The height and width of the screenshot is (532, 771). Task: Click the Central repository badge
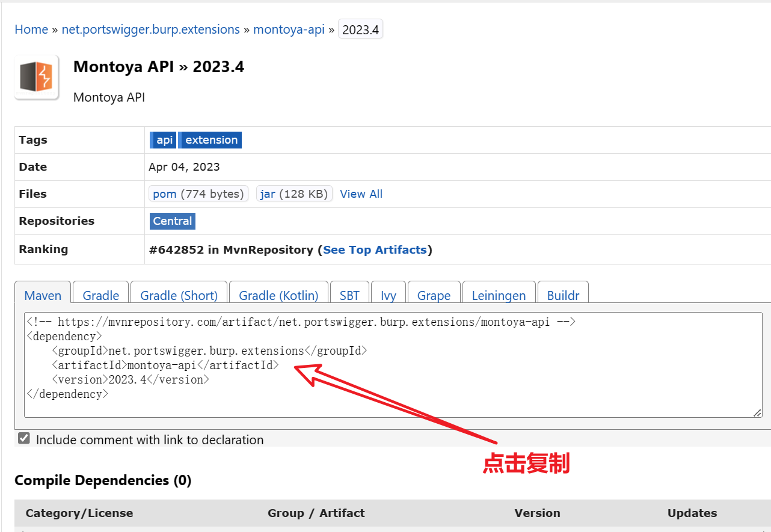pyautogui.click(x=173, y=221)
